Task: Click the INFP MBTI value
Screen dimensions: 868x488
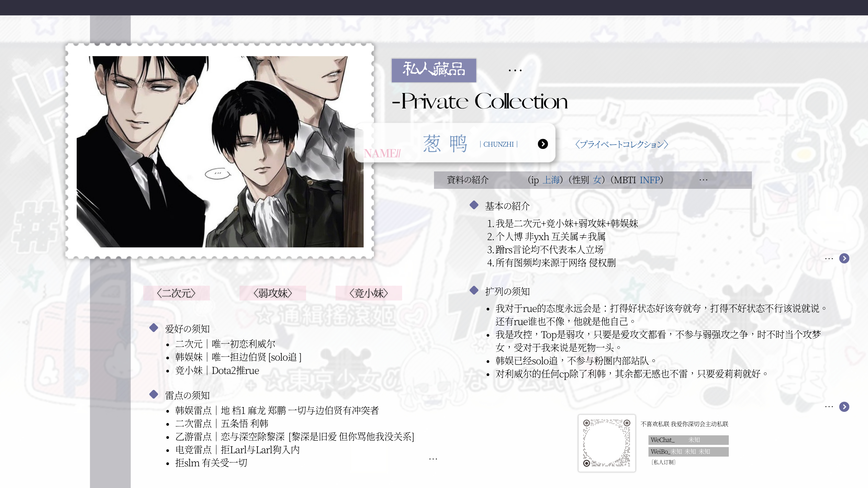Action: click(649, 180)
